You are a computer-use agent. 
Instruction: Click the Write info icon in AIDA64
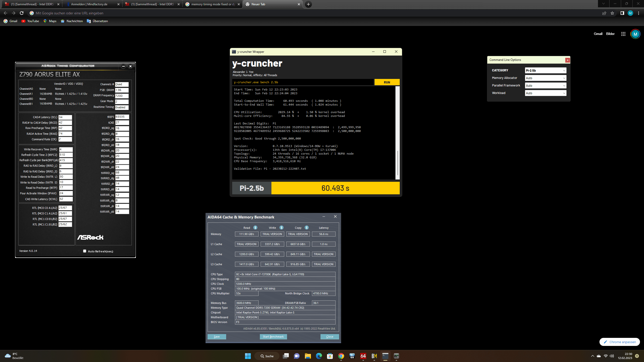click(281, 228)
